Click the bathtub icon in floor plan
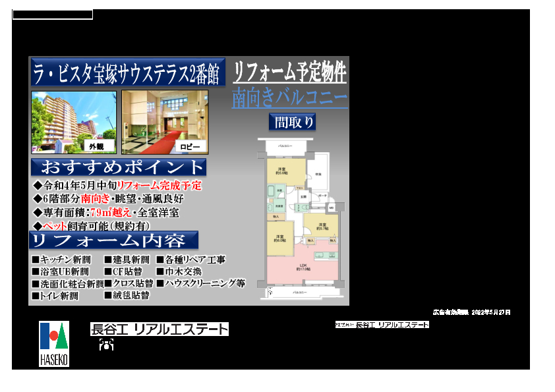555x392 pixels. coord(271,192)
